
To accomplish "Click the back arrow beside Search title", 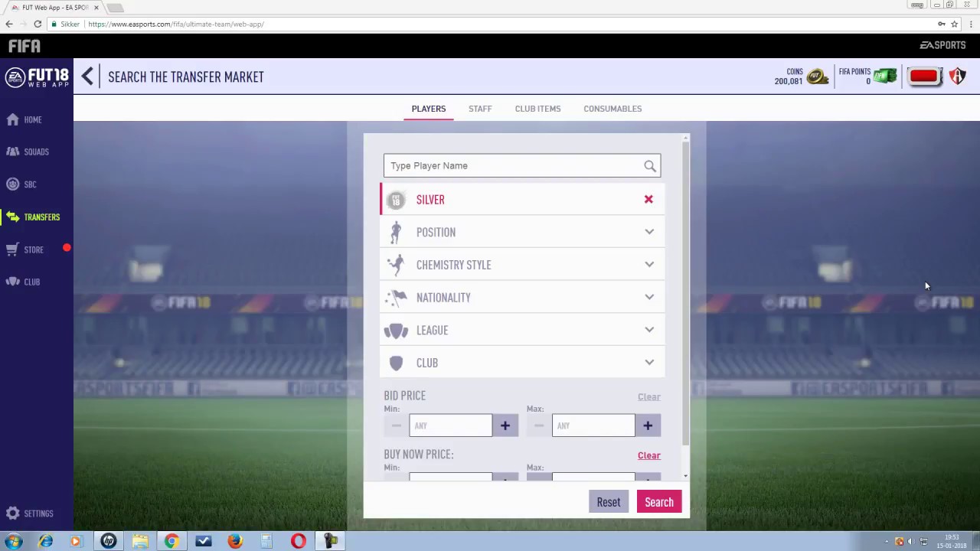I will coord(87,77).
